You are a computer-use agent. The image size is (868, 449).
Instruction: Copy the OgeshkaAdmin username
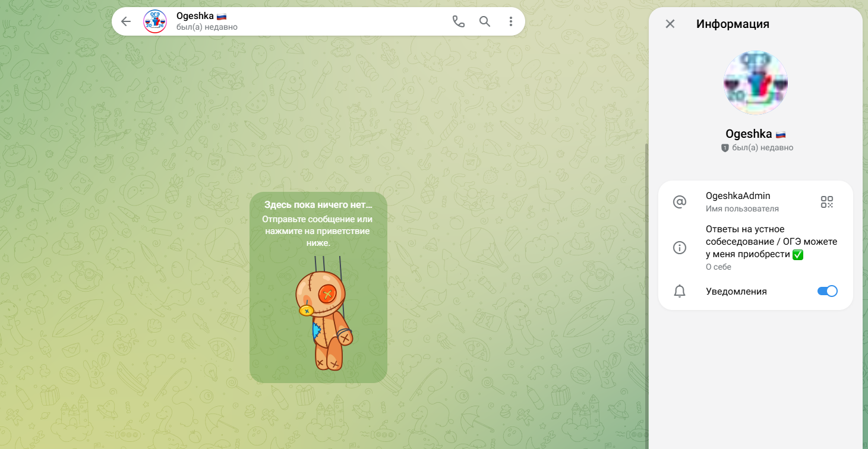coord(738,196)
